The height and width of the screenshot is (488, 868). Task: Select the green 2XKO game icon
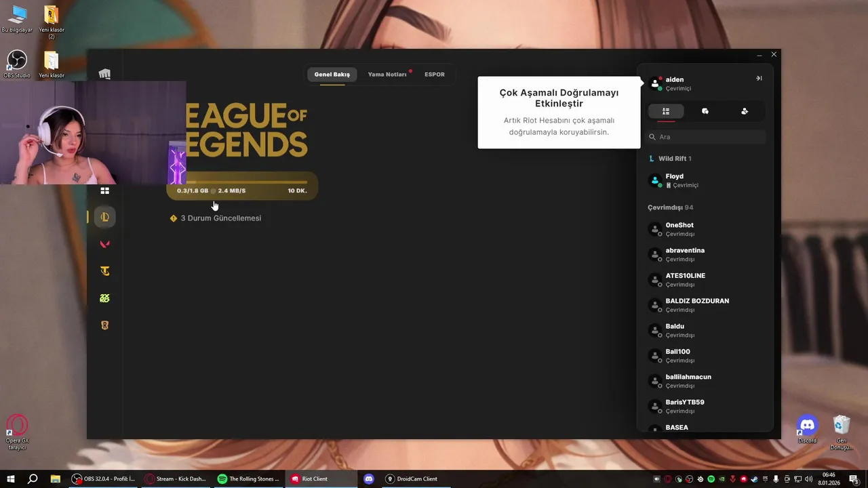pos(104,298)
